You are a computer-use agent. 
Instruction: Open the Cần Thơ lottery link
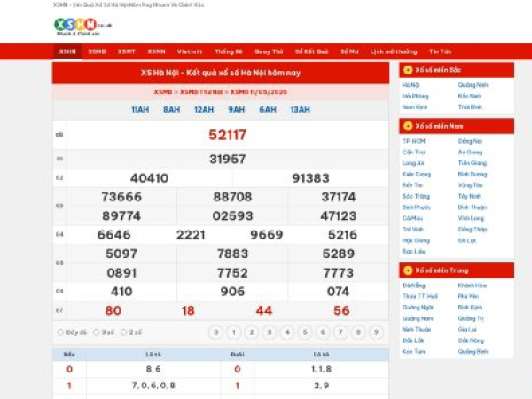point(414,152)
